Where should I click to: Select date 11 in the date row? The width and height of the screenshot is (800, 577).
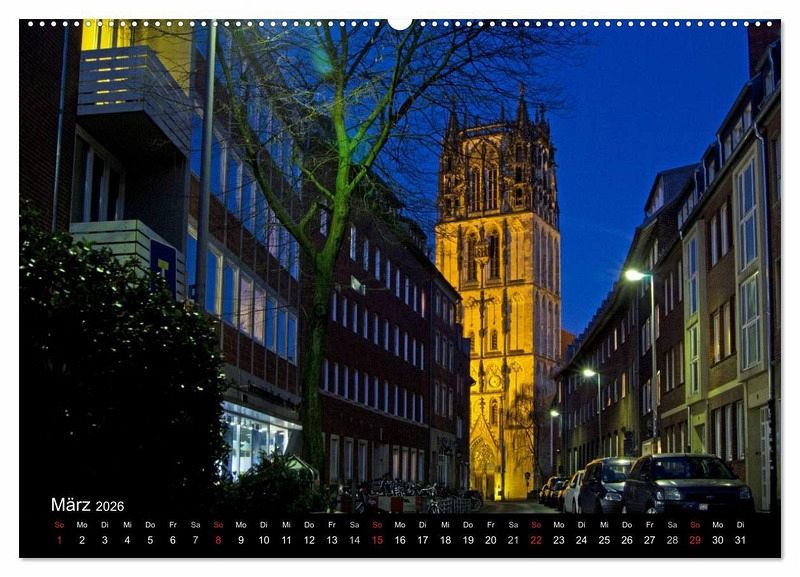[286, 540]
